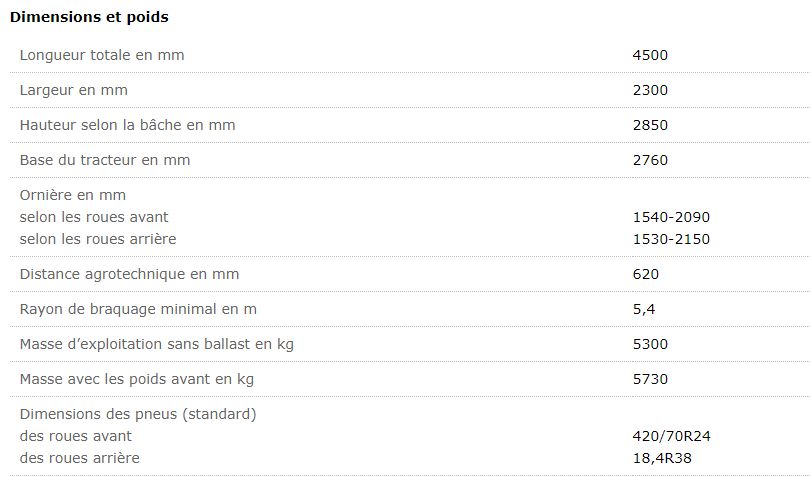The width and height of the screenshot is (810, 477).
Task: Select the mass with front weights 5730
Action: click(650, 379)
